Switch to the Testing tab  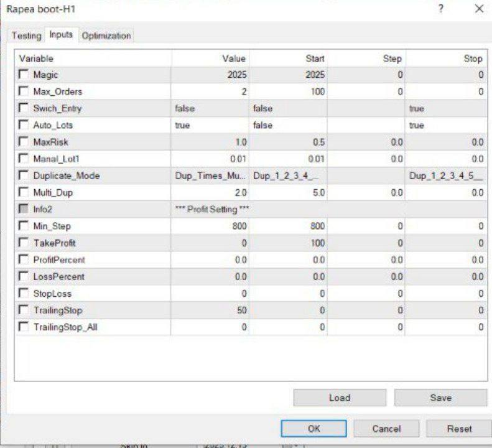26,35
